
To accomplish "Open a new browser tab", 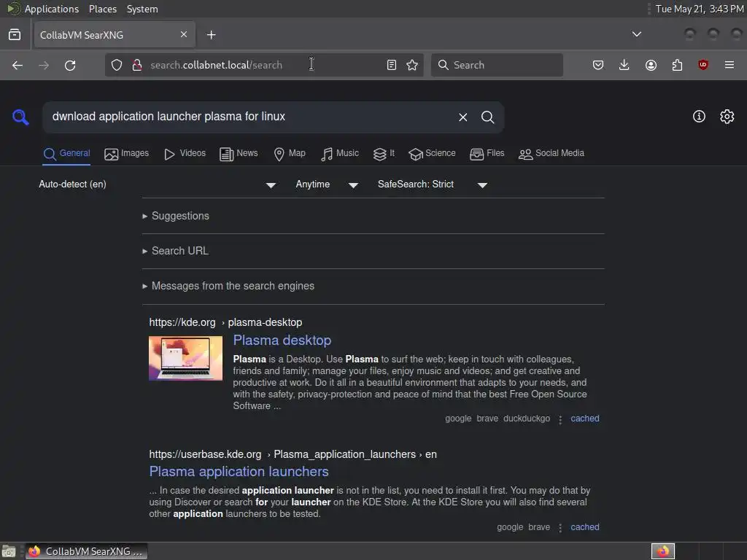I will (211, 35).
